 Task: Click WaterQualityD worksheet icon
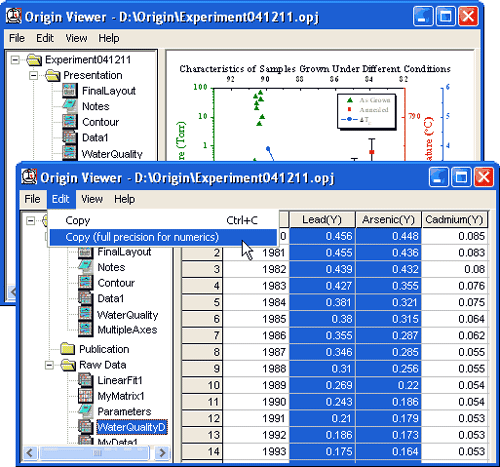pos(85,427)
